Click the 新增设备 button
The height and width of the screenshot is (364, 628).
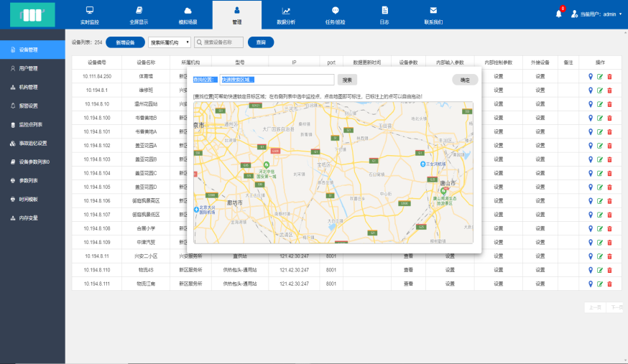click(x=125, y=42)
